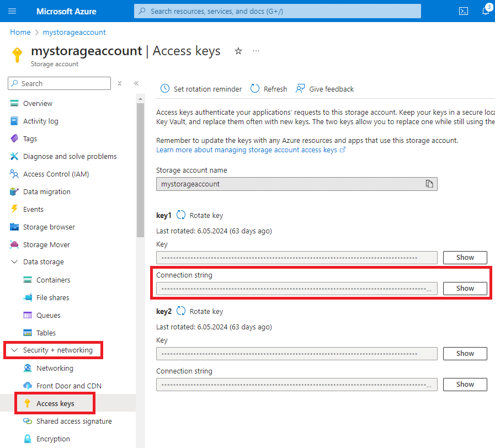This screenshot has width=495, height=448.
Task: Click the Networking icon
Action: click(28, 368)
